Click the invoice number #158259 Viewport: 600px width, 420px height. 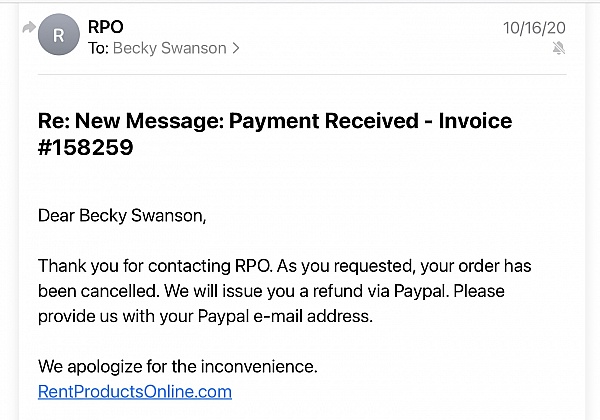pos(85,147)
